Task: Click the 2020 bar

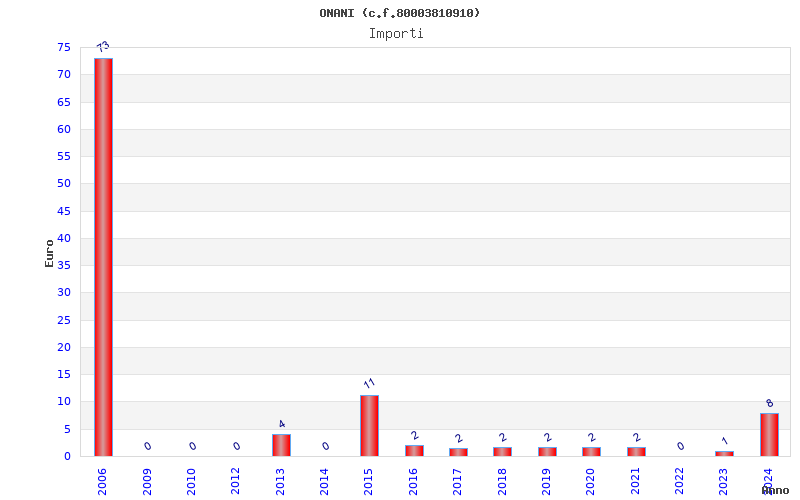Action: 591,452
